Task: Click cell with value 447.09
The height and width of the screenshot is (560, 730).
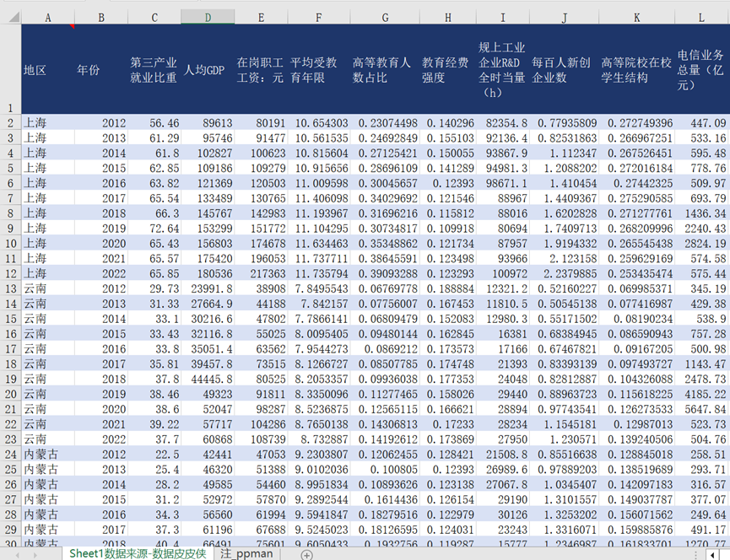Action: coord(701,123)
